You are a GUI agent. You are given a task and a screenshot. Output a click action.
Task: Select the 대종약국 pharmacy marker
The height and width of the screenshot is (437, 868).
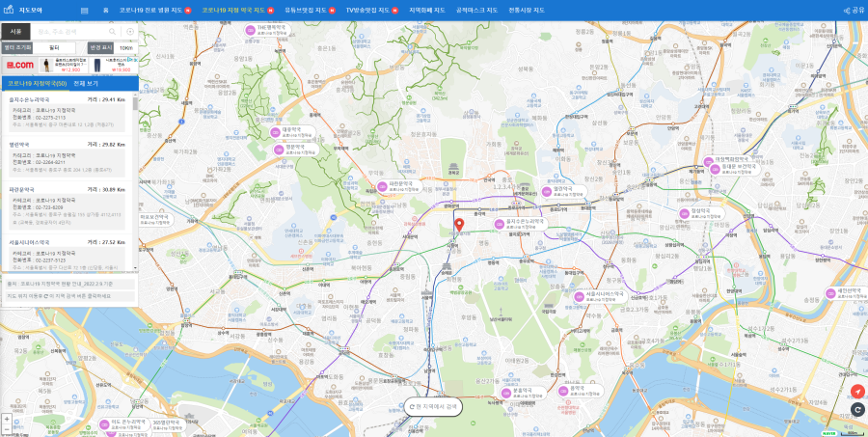[293, 132]
